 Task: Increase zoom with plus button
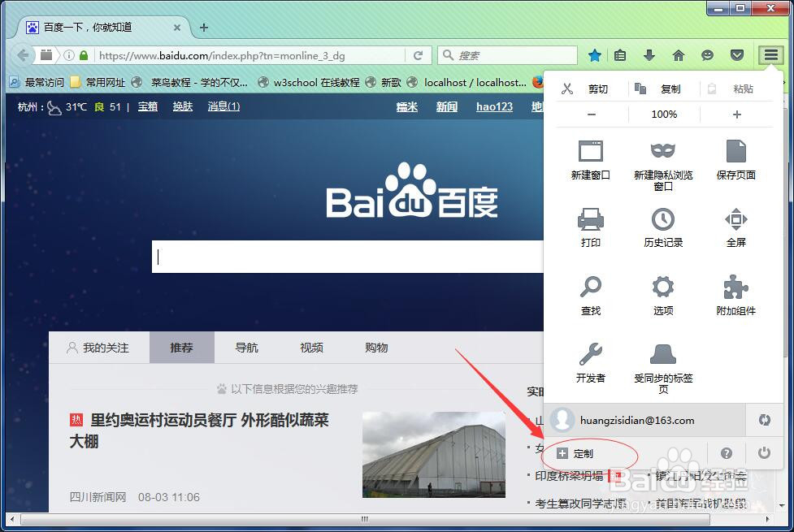click(737, 115)
